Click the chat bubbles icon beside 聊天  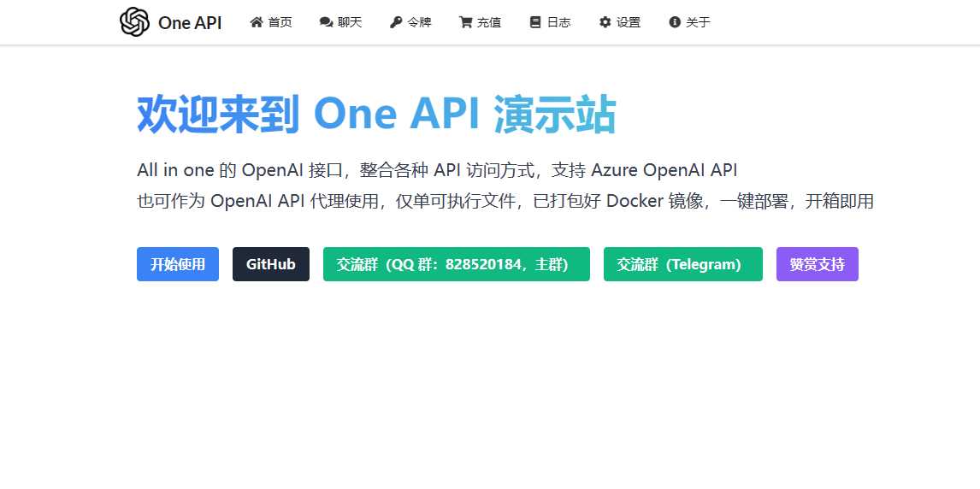click(326, 22)
